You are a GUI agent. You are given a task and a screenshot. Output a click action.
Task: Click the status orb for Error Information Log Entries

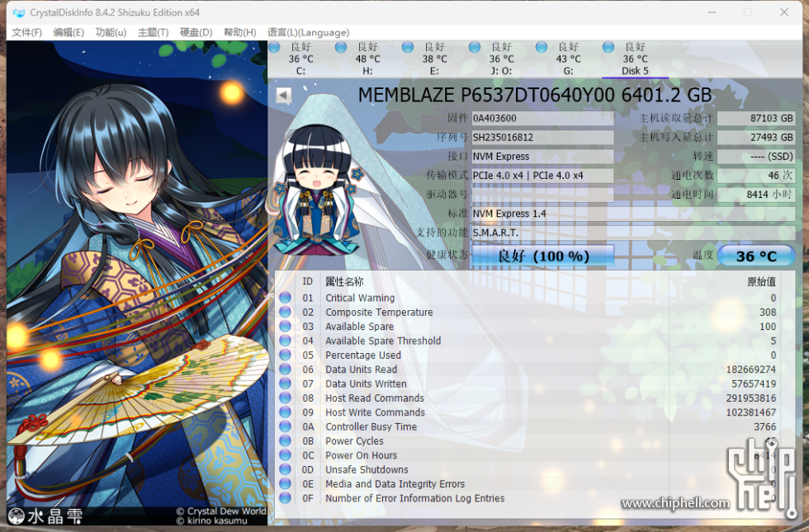[x=285, y=498]
